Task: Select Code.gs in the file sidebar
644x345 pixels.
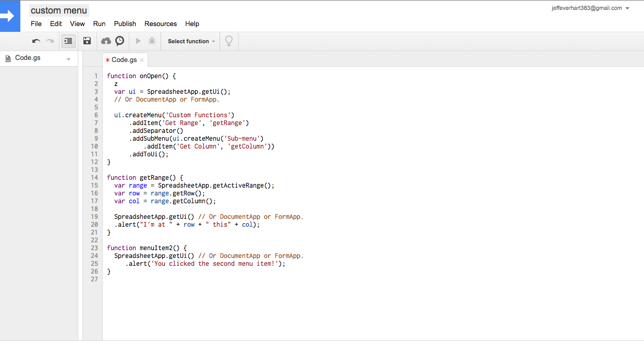Action: (28, 58)
